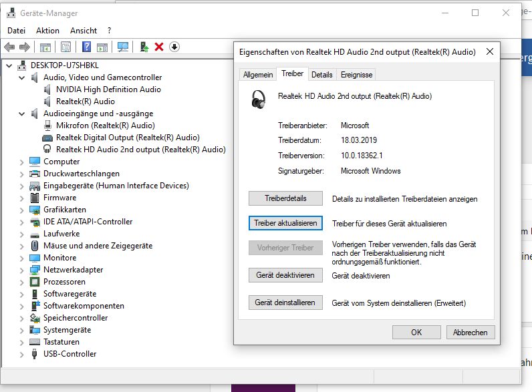Viewport: 532px width, 392px height.
Task: Click the Speichercontroller category icon
Action: [35, 318]
